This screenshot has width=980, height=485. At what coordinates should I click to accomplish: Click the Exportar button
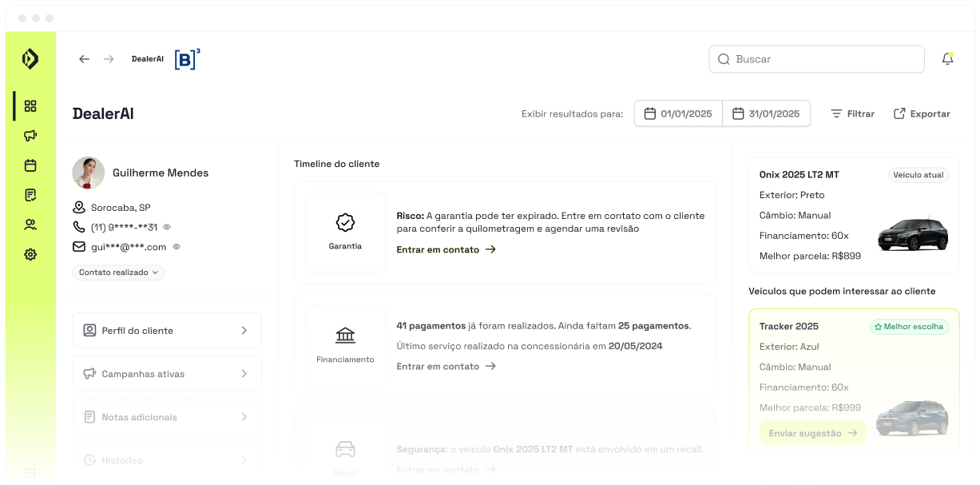922,113
